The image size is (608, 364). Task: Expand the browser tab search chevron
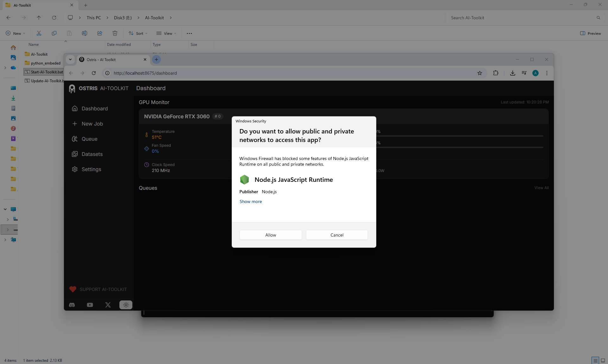tap(70, 59)
